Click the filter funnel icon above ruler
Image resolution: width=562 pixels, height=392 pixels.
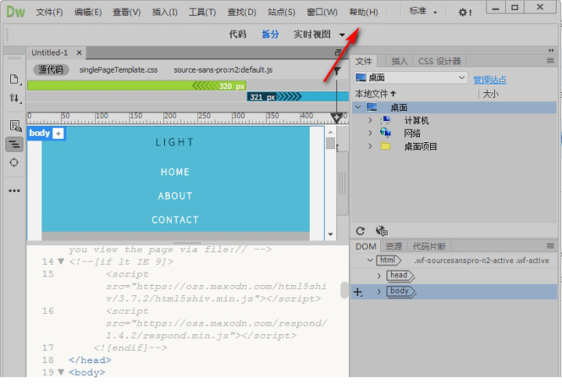coord(337,71)
